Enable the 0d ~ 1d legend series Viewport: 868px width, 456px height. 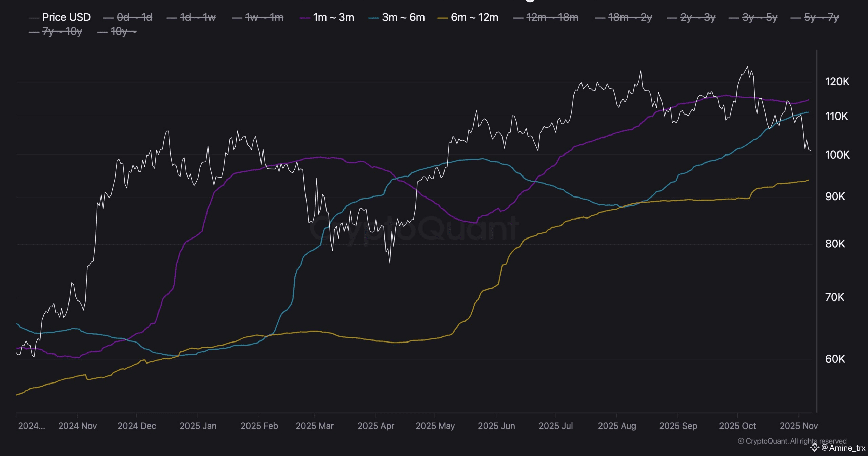[134, 17]
